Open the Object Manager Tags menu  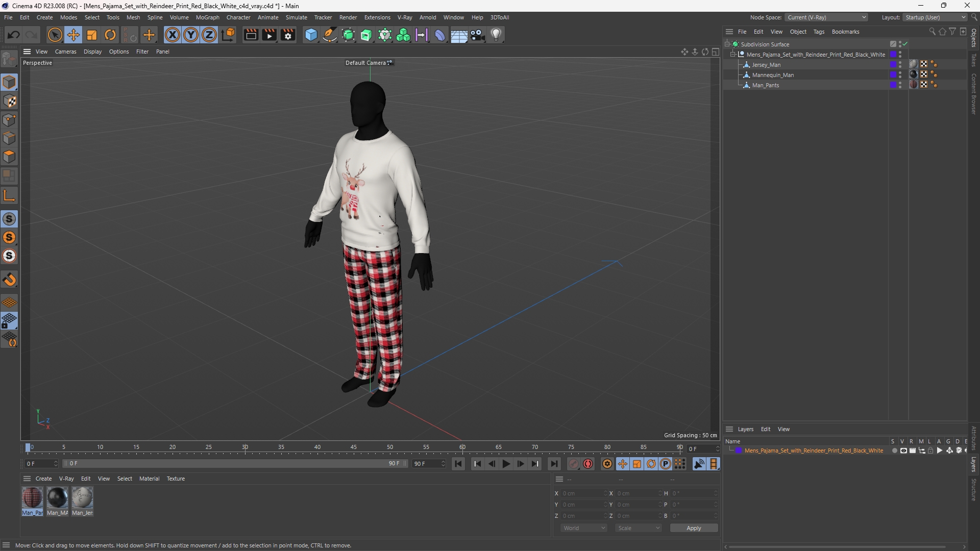[819, 32]
